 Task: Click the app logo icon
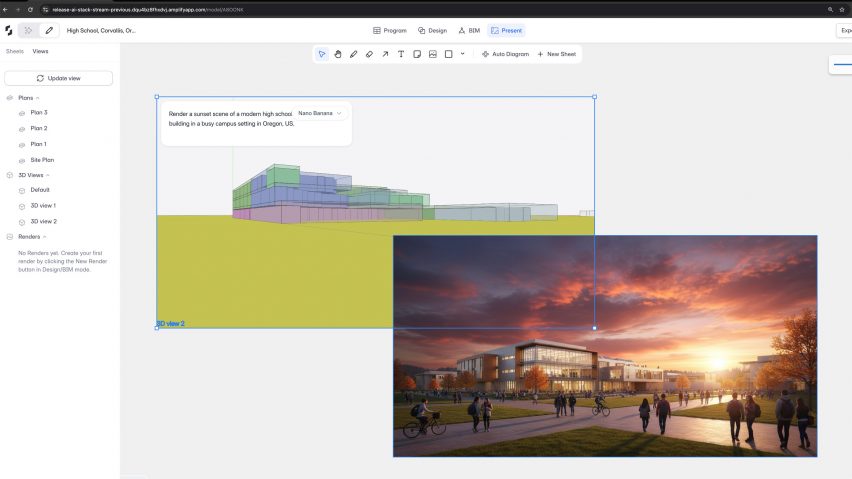click(x=9, y=30)
